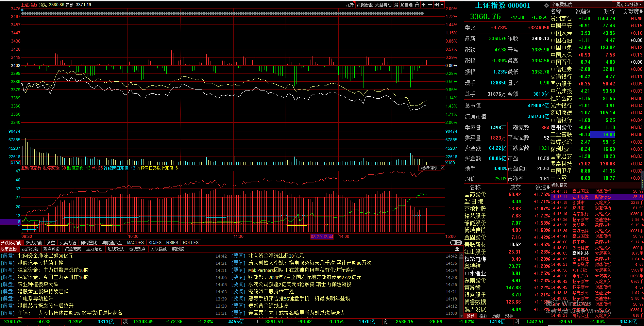Viewport: 644px width, 326px height.
Task: Open news 港股黄金板块持续走低
Action: click(x=43, y=292)
